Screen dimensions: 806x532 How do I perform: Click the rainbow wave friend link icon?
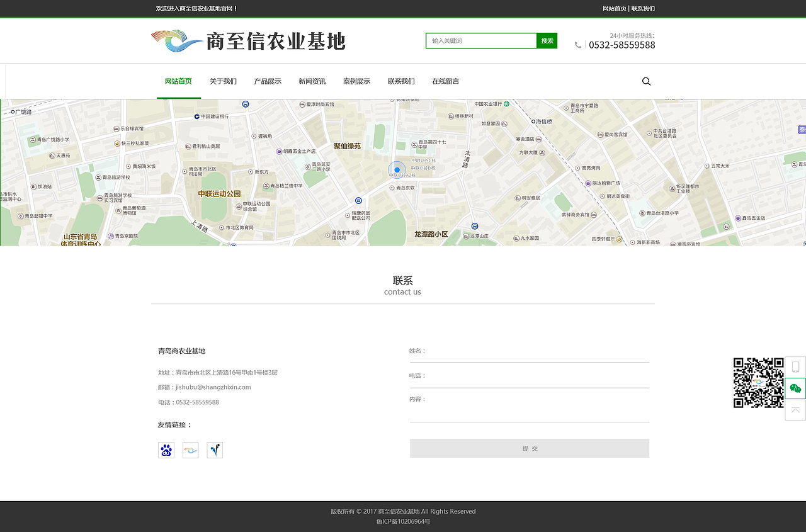[190, 450]
